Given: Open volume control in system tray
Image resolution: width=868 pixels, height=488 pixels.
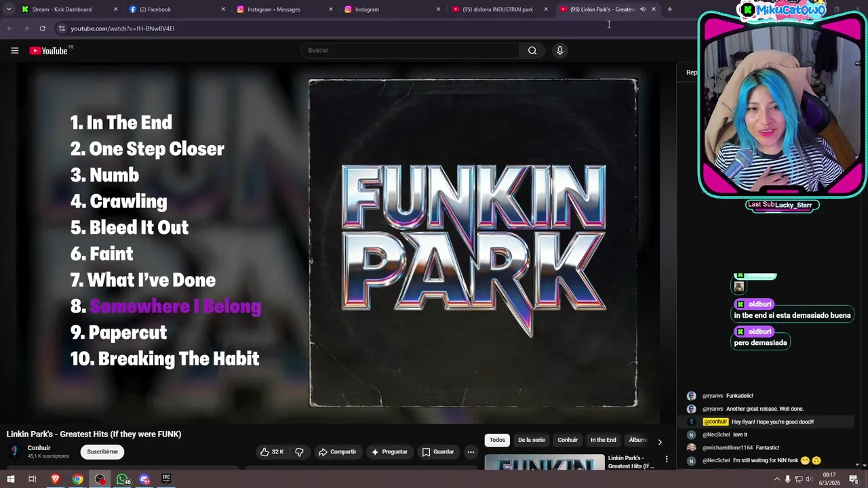Looking at the screenshot, I should pos(808,479).
